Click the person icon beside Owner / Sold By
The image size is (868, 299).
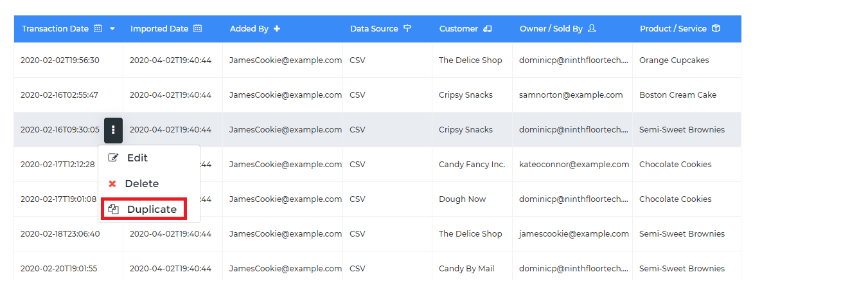[592, 28]
